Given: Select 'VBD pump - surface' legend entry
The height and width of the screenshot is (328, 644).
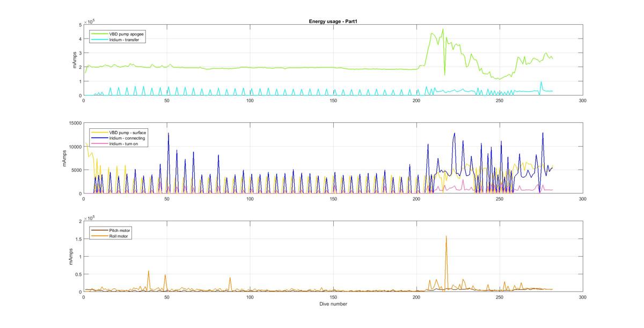Looking at the screenshot, I should pos(119,132).
